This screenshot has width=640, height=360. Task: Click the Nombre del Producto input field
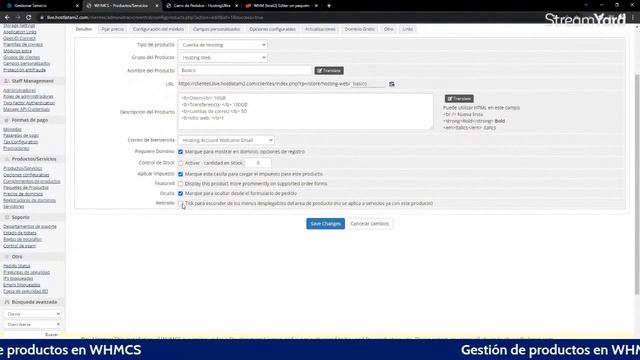(x=244, y=71)
